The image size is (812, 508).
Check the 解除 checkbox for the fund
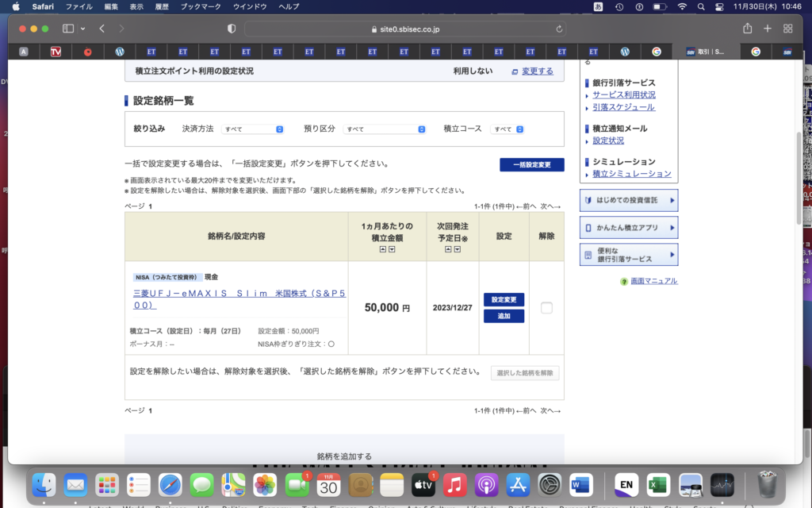pyautogui.click(x=546, y=307)
